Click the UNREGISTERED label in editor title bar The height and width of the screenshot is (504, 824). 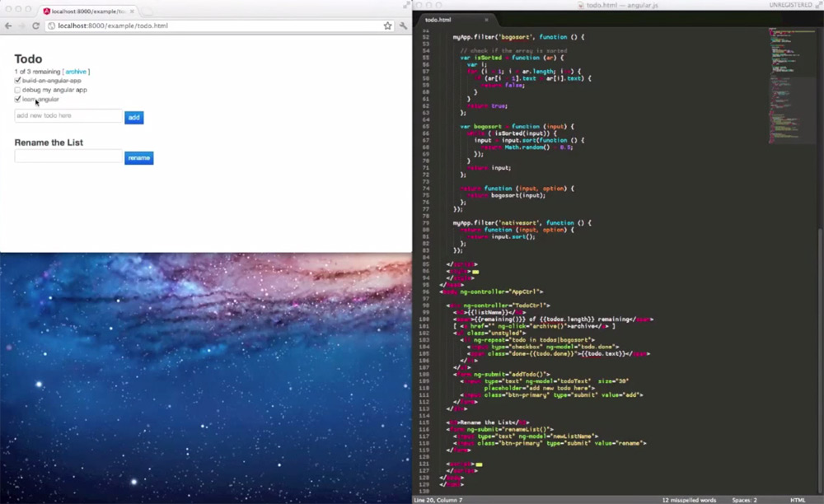click(790, 5)
